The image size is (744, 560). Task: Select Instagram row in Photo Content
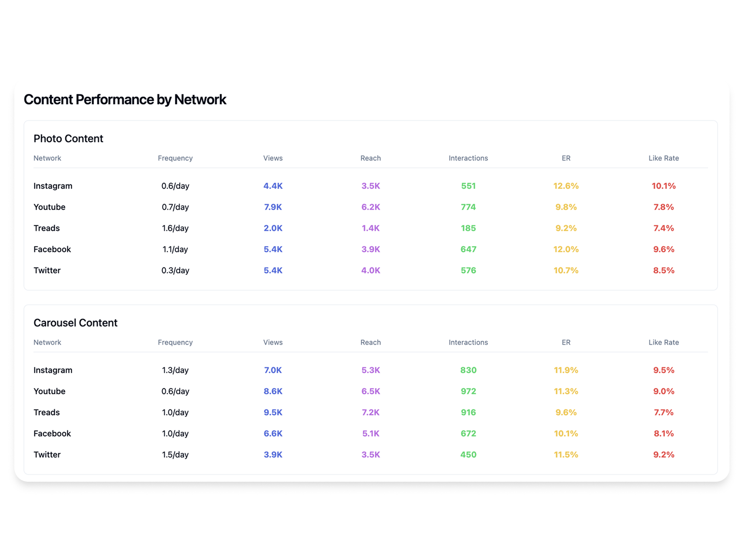(53, 186)
